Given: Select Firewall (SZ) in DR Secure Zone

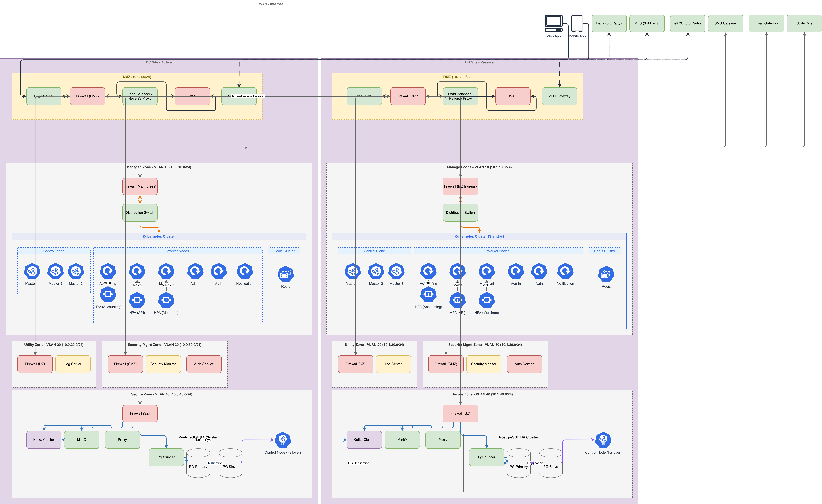Looking at the screenshot, I should coord(460,414).
